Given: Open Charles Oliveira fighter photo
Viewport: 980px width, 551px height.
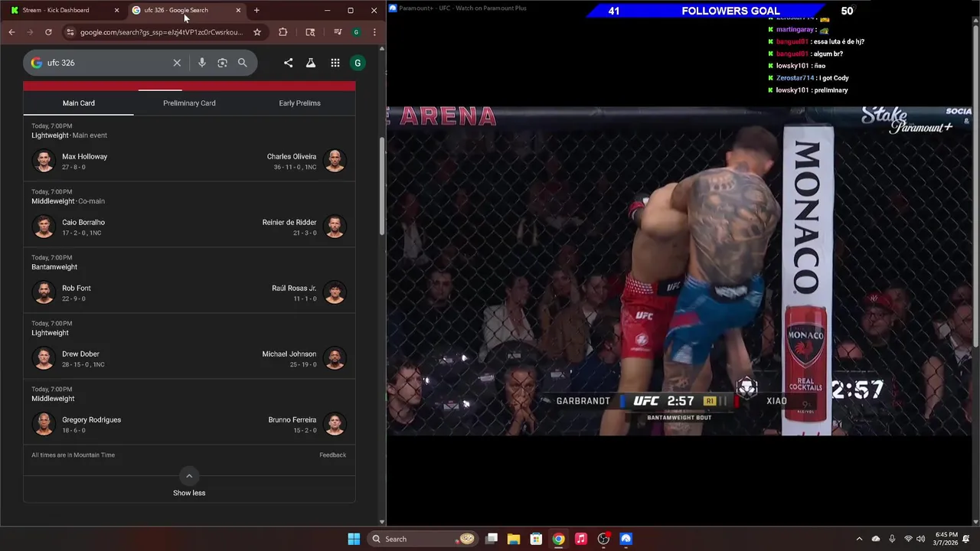Looking at the screenshot, I should click(x=335, y=161).
